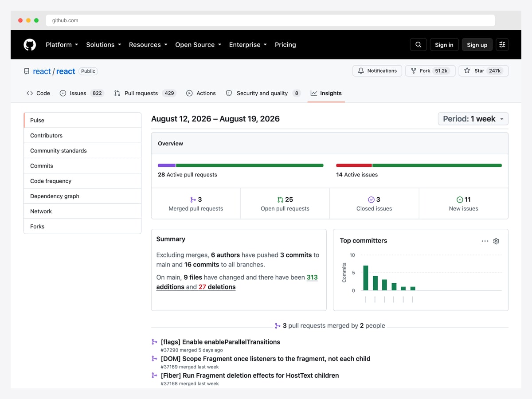Viewport: 532px width, 399px height.
Task: Click the closed issue check icon beside 3
Action: pos(371,199)
